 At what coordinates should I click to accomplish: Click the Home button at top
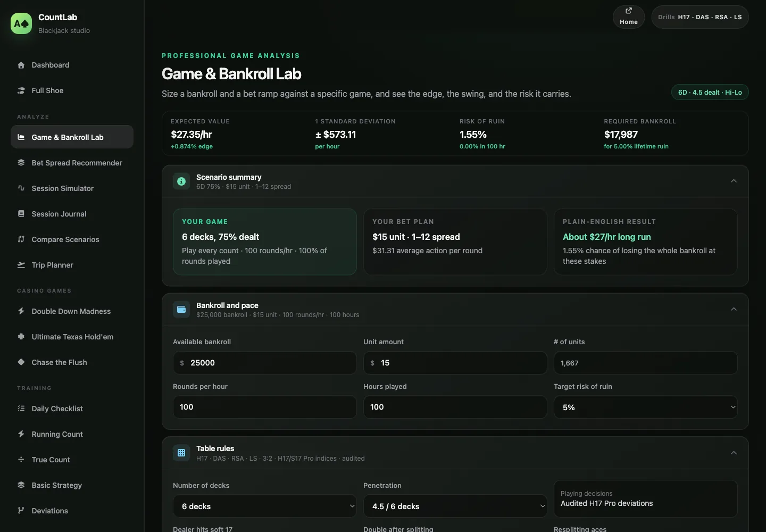(629, 17)
